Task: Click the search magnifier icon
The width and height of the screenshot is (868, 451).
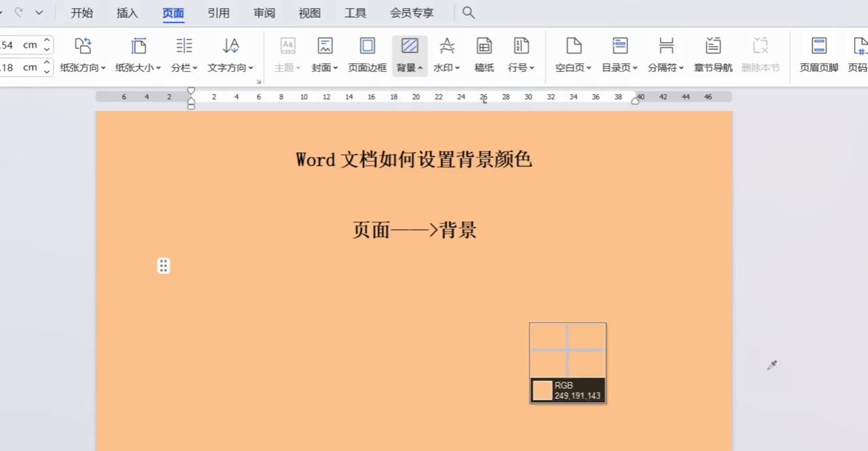Action: (x=468, y=12)
